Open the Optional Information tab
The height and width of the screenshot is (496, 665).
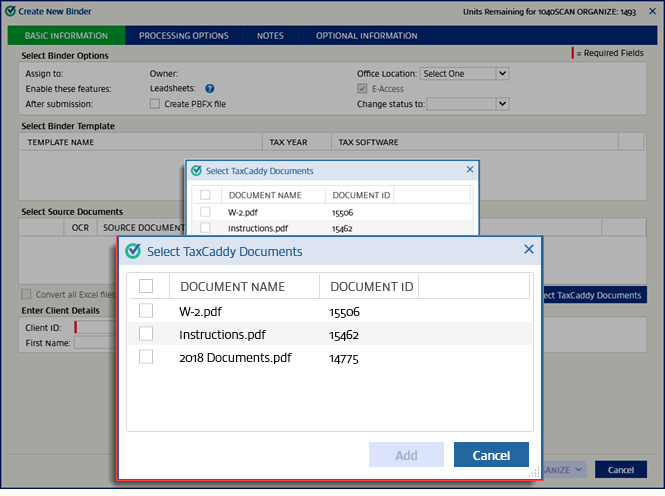pos(366,36)
